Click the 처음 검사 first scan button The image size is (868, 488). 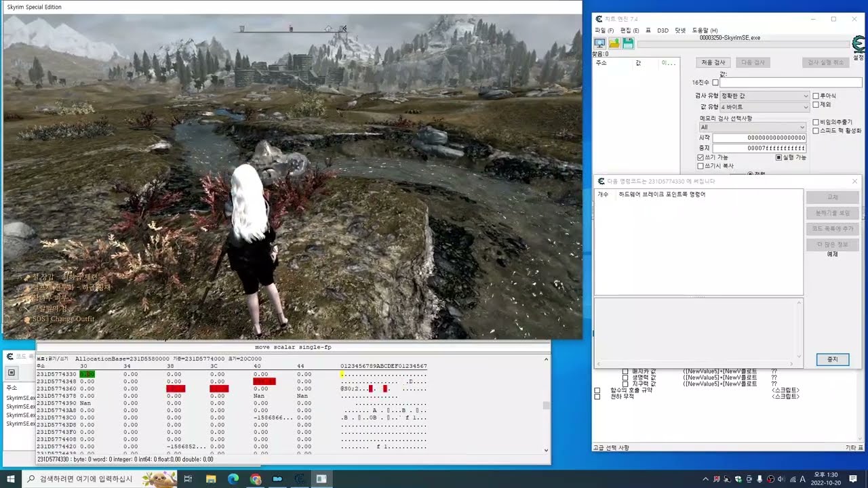pos(713,62)
